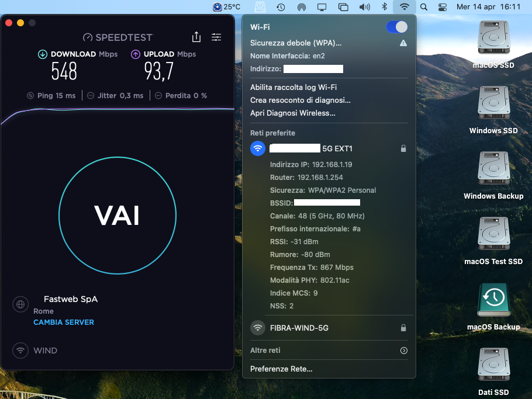Click the 548 download speed value
This screenshot has height=399, width=532.
click(64, 71)
